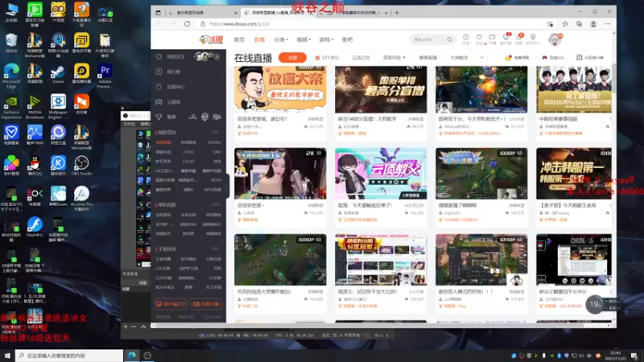The height and width of the screenshot is (362, 644).
Task: Click the 分区排行榜 link
Action: tap(590, 58)
